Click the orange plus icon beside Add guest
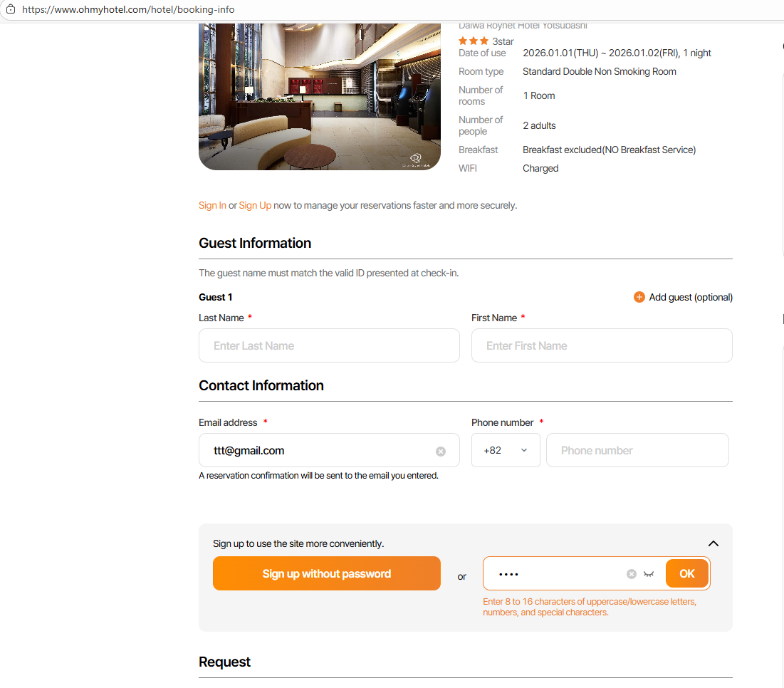This screenshot has width=784, height=688. [x=639, y=297]
